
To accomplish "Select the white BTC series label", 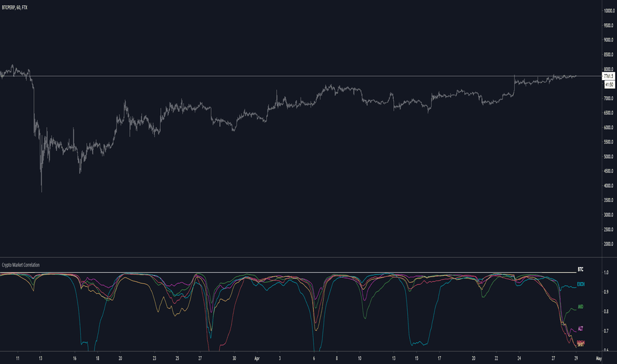I will [581, 269].
